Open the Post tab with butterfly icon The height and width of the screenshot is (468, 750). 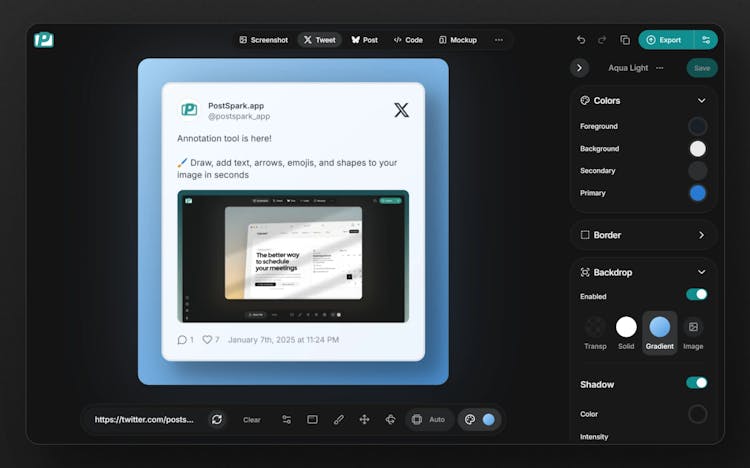364,40
